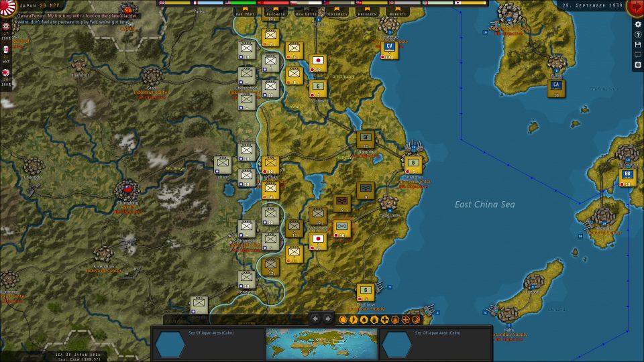
Task: Select the Japanese infantry unit at Wuhan
Action: [x=270, y=165]
